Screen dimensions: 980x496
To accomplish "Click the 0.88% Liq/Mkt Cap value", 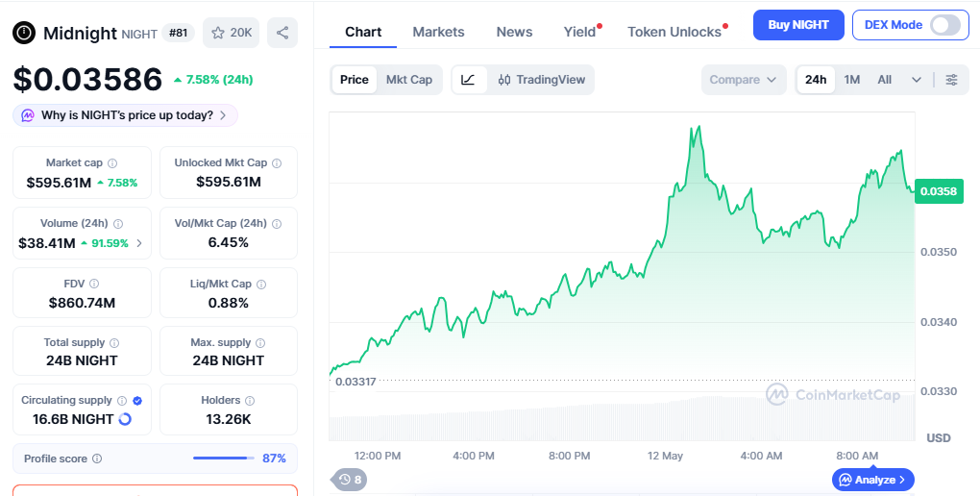I will (x=228, y=304).
